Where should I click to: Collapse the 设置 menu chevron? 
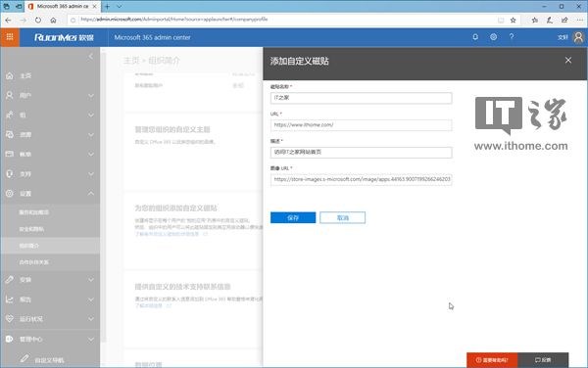click(x=91, y=193)
